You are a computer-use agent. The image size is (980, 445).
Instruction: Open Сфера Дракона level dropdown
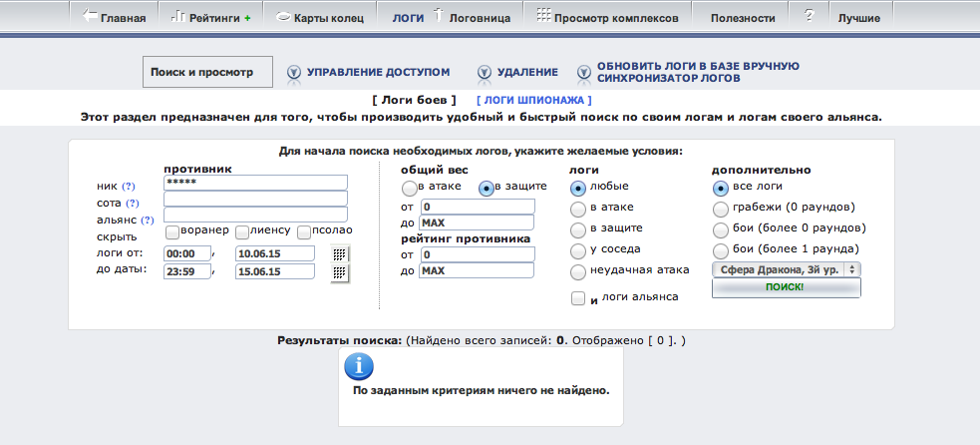[786, 269]
